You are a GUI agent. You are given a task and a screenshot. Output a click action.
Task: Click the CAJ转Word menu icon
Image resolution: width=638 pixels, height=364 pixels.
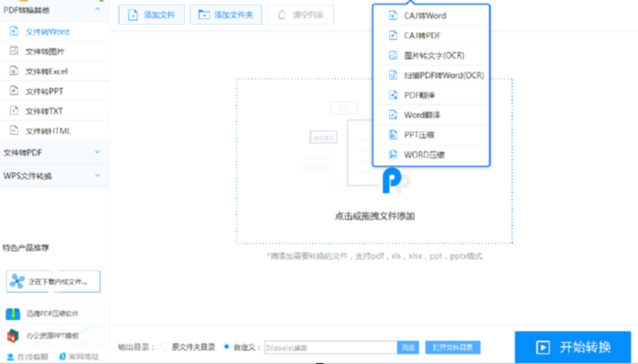click(x=393, y=16)
